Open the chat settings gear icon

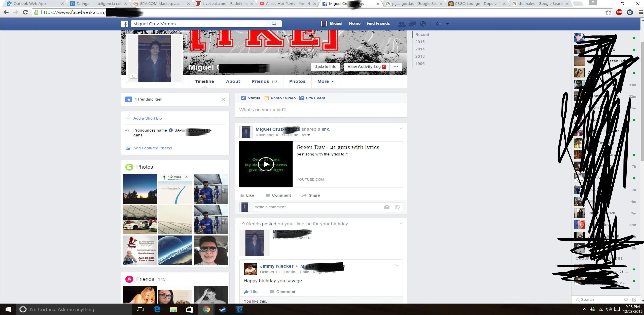[x=626, y=300]
